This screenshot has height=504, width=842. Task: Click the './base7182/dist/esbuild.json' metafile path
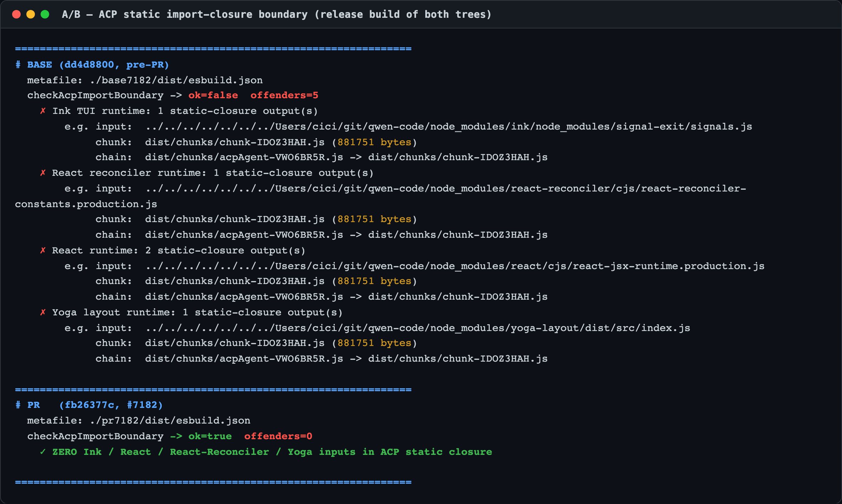coord(176,80)
